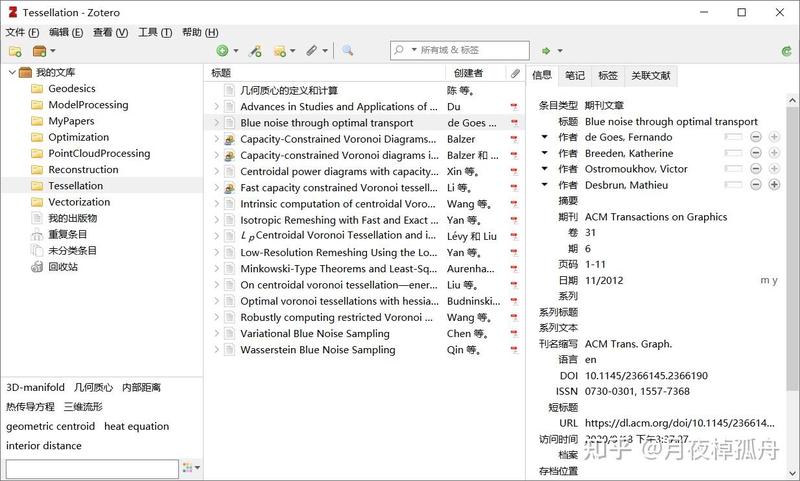Expand Advances in Studies and Applications row

pyautogui.click(x=216, y=107)
